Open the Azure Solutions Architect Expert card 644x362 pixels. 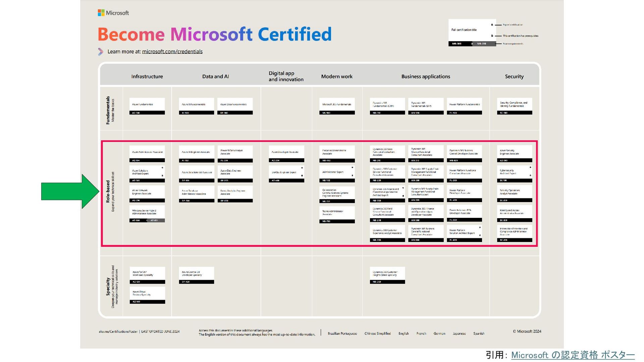pyautogui.click(x=147, y=174)
